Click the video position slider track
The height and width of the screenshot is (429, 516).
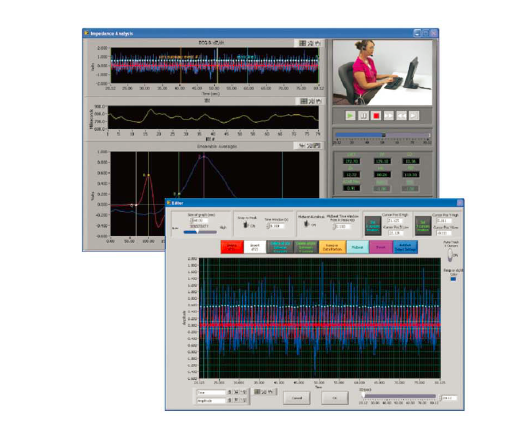(x=383, y=135)
